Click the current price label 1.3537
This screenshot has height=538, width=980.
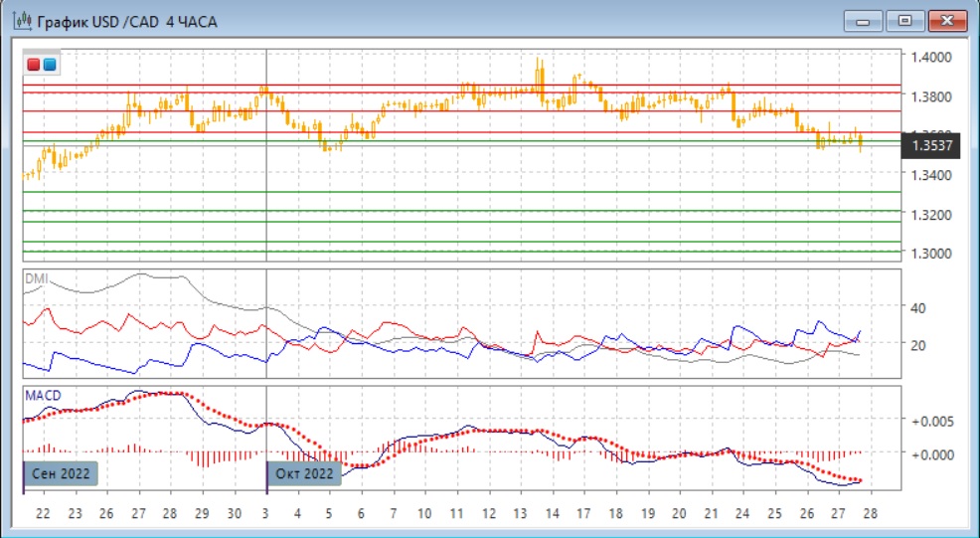coord(931,146)
